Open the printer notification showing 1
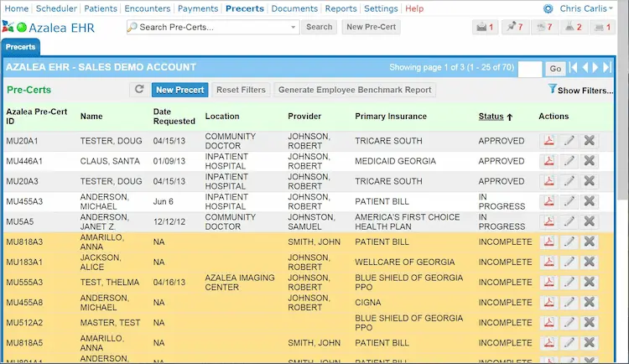The height and width of the screenshot is (364, 629). [603, 27]
